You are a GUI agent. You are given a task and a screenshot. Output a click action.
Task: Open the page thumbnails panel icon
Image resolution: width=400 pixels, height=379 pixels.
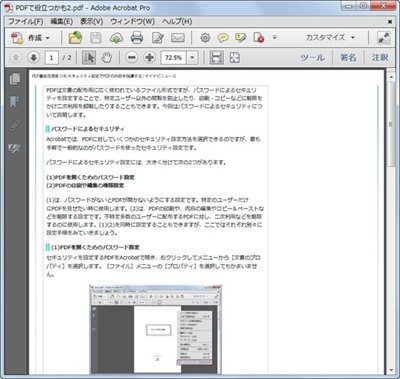[15, 79]
